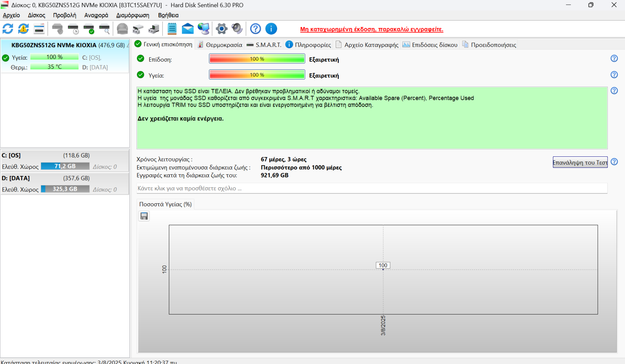Image resolution: width=625 pixels, height=364 pixels.
Task: Open the disk list panel icon
Action: [x=39, y=29]
